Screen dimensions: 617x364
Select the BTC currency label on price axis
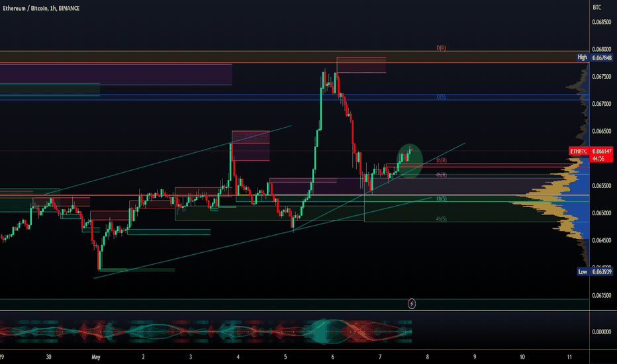click(x=597, y=7)
